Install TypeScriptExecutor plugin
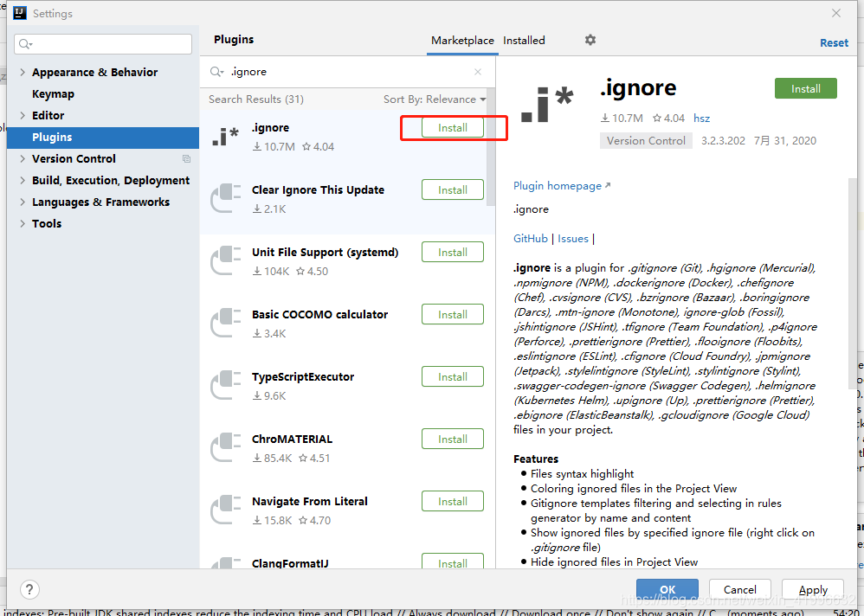The width and height of the screenshot is (864, 616). pos(453,376)
